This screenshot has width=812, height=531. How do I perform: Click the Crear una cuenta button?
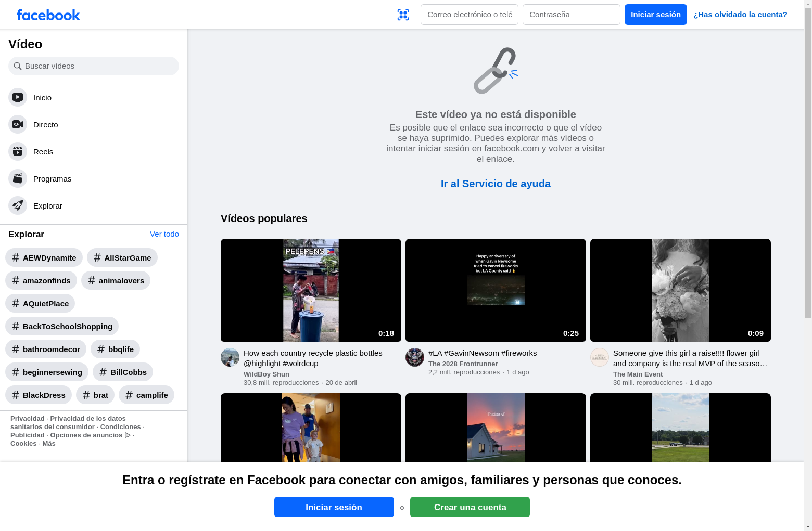pyautogui.click(x=470, y=507)
